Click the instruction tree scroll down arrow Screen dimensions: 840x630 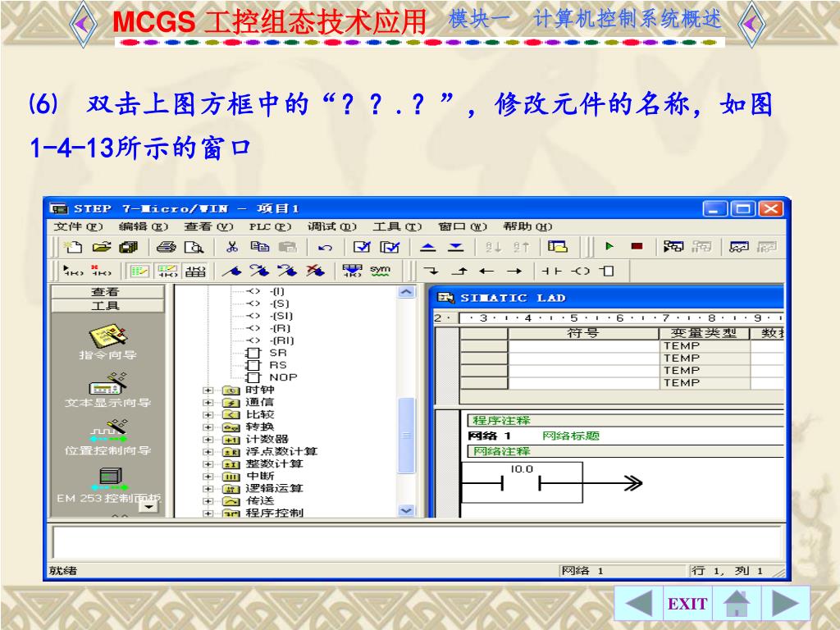tap(407, 510)
